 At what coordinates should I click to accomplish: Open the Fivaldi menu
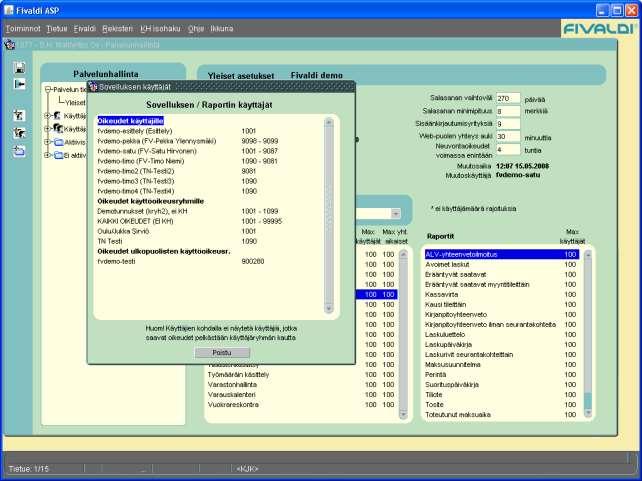point(85,29)
